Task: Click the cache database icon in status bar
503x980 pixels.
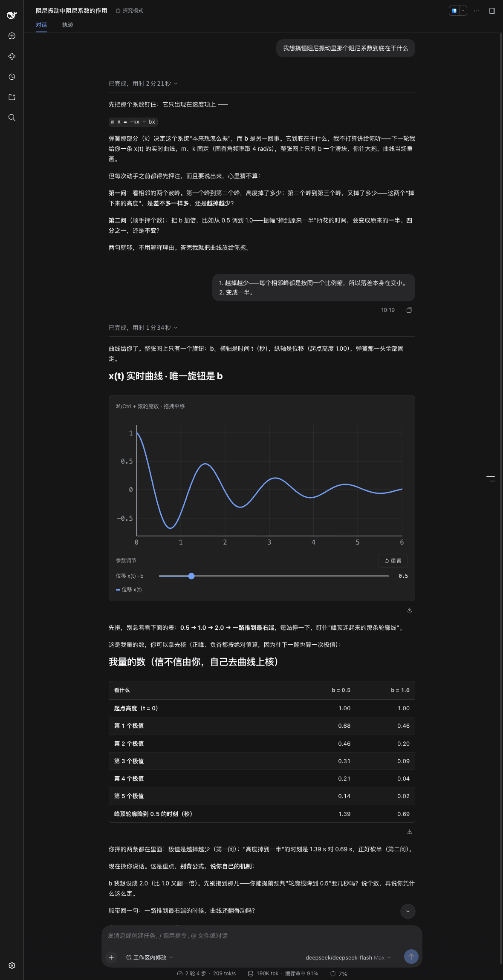Action: pos(251,974)
